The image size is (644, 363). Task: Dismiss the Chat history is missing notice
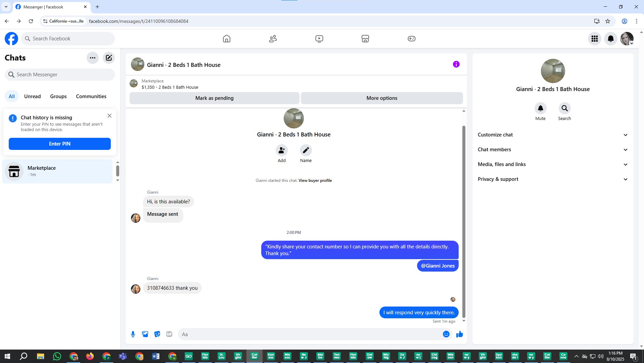click(x=109, y=116)
